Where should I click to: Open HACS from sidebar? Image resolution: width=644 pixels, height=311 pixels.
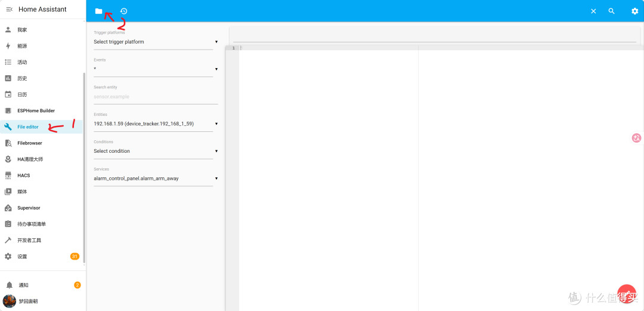coord(41,175)
